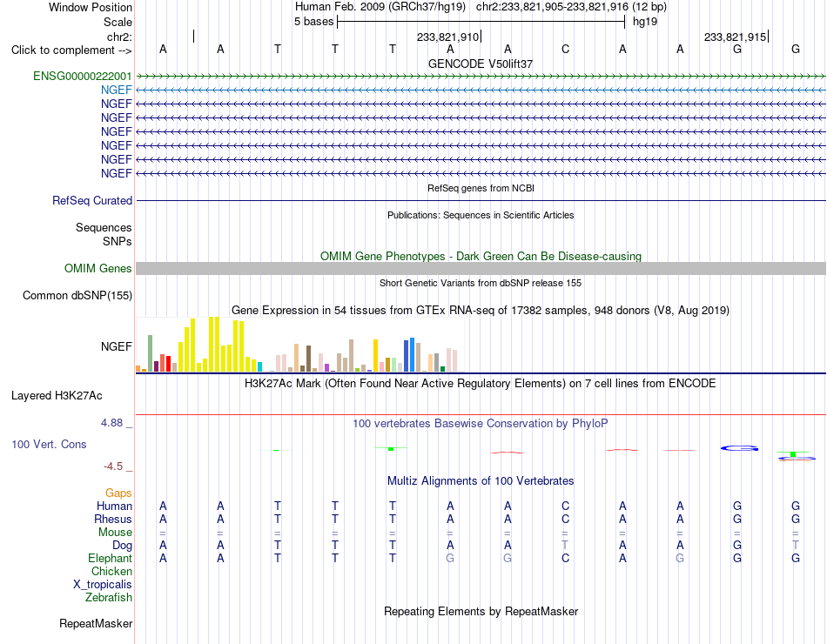827x644 pixels.
Task: Click the light-blue NGEF transcript label
Action: click(x=117, y=90)
